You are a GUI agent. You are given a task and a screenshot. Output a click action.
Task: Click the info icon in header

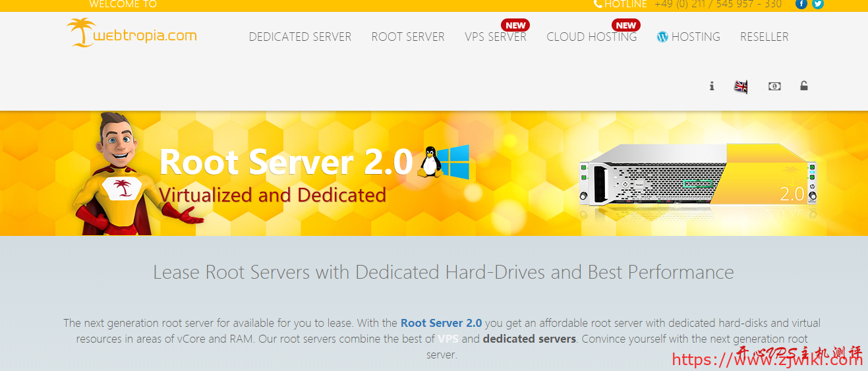712,86
